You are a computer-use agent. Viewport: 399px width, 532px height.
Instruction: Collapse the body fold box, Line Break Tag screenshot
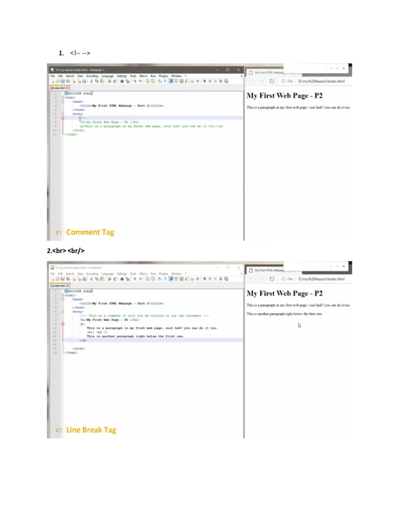tap(63, 312)
